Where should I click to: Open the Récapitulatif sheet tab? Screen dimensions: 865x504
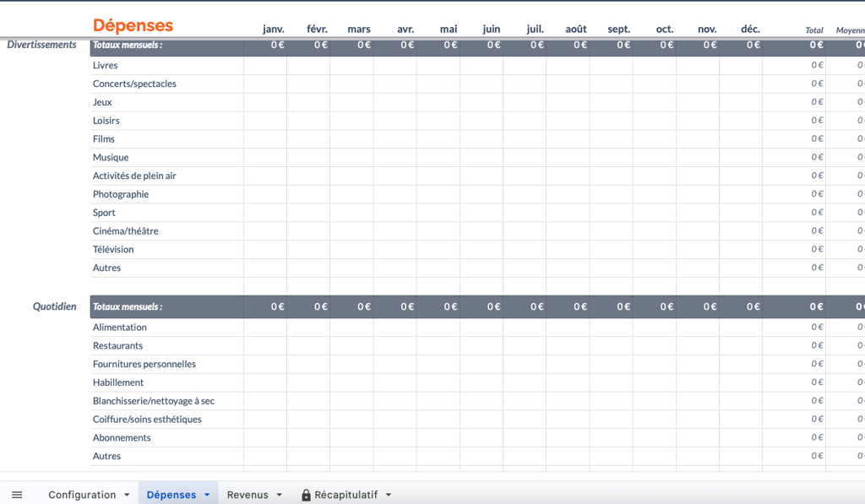pyautogui.click(x=345, y=495)
